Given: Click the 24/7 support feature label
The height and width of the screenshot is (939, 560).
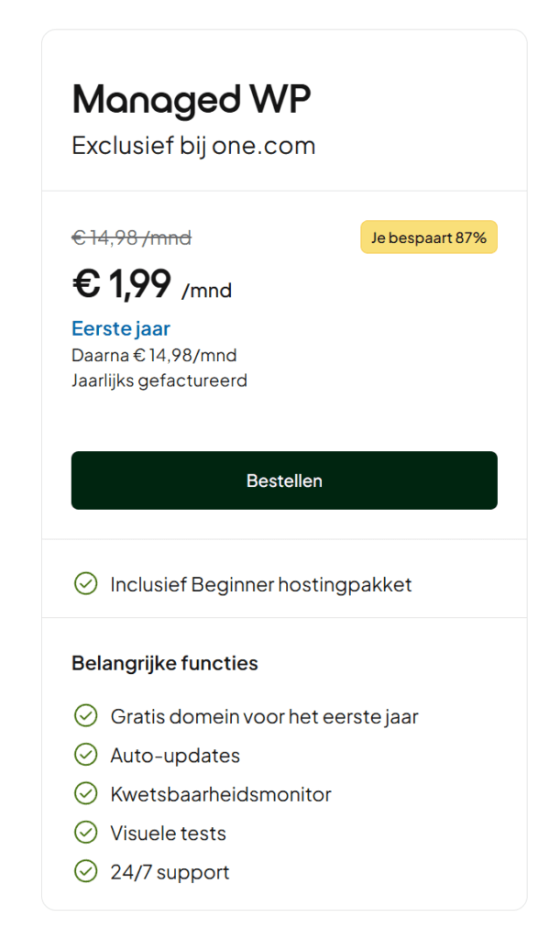Looking at the screenshot, I should [169, 872].
